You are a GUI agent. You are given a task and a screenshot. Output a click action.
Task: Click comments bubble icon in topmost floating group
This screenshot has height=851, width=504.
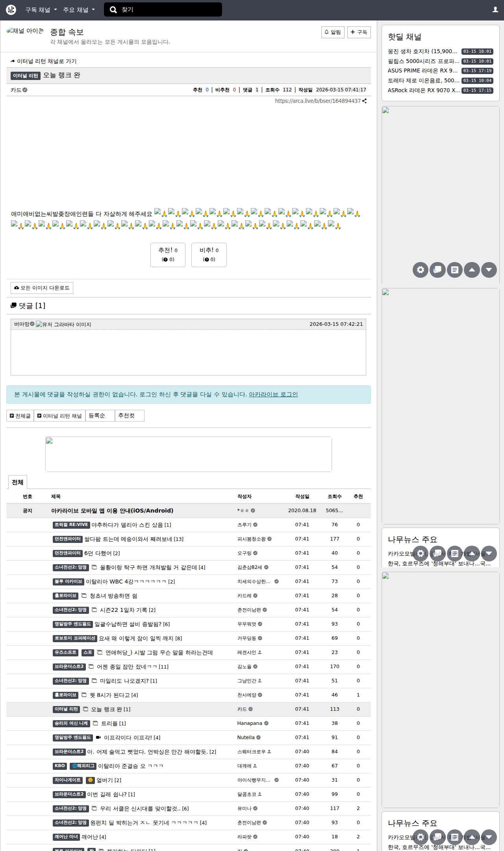[x=437, y=270]
